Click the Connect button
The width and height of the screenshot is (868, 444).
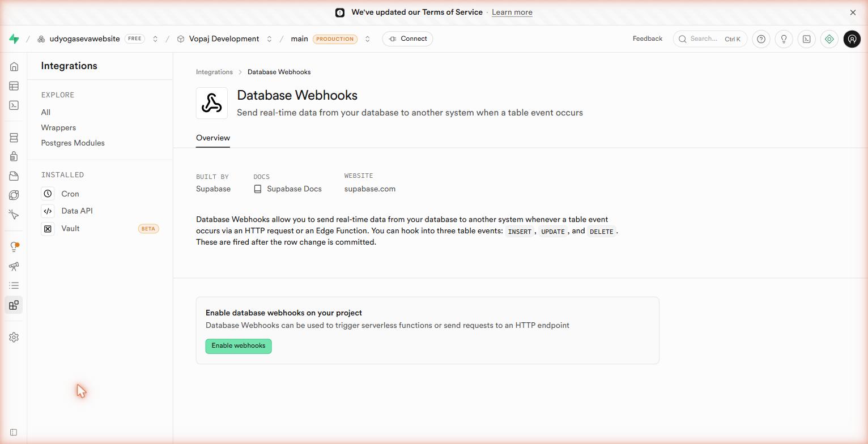[x=407, y=39]
